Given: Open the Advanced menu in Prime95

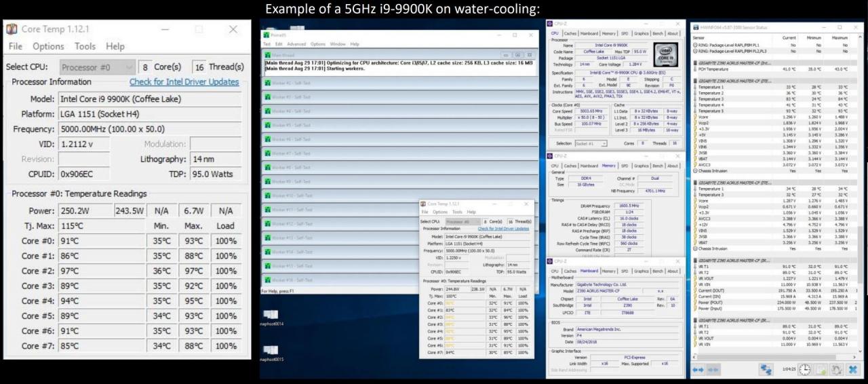Looking at the screenshot, I should coord(296,44).
